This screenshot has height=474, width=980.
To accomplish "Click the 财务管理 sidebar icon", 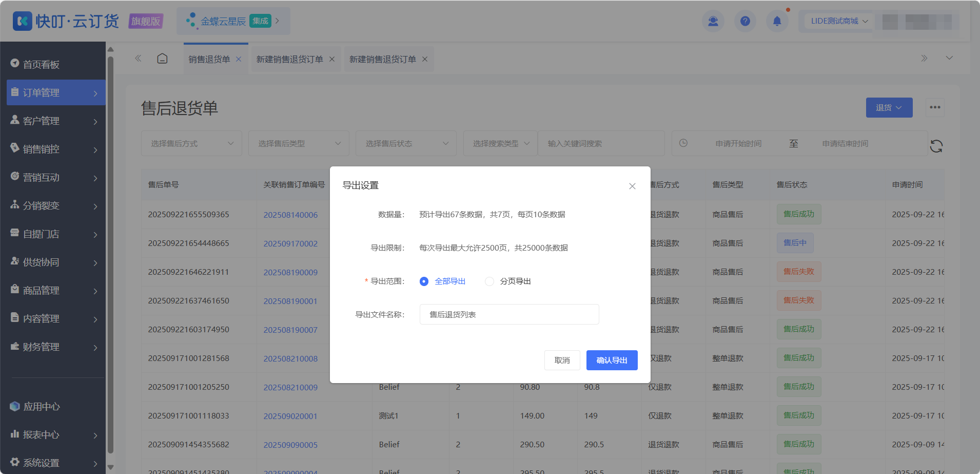I will [15, 346].
